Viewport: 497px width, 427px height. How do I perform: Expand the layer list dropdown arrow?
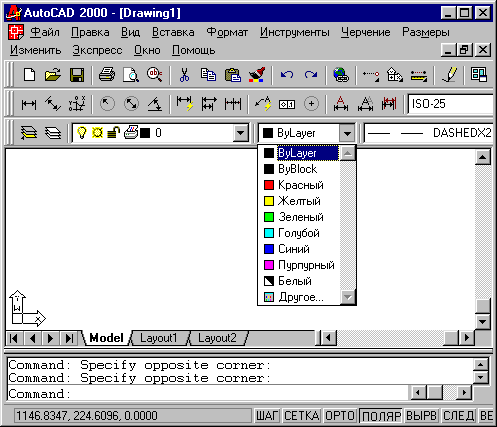click(240, 133)
